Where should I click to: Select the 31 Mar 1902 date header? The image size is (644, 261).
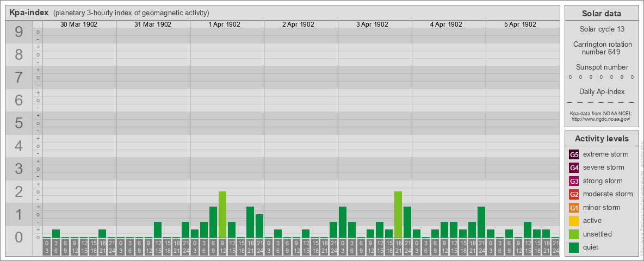[x=153, y=24]
